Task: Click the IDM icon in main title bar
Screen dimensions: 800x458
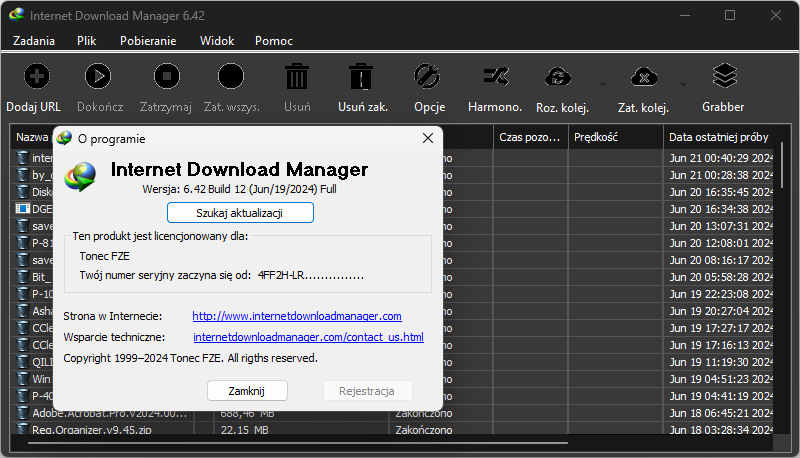Action: [16, 15]
